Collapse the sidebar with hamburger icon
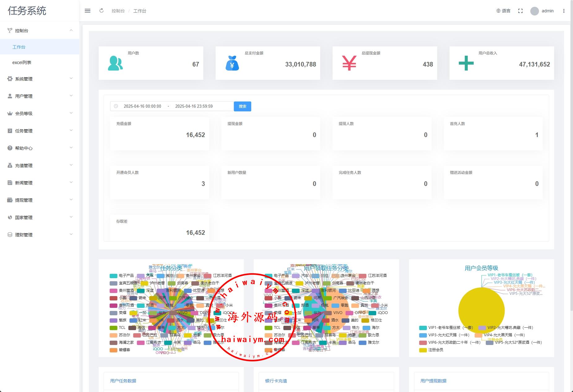 click(88, 11)
